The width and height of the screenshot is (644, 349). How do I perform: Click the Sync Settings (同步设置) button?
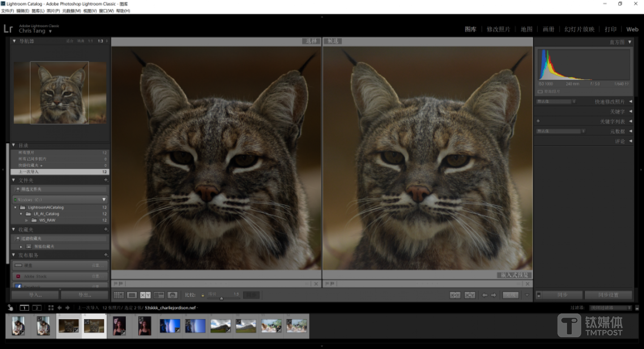609,295
